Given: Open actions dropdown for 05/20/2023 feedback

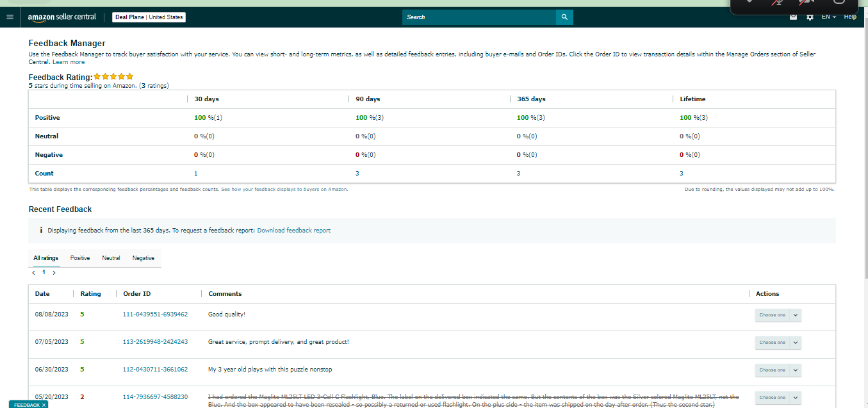Looking at the screenshot, I should [x=778, y=398].
